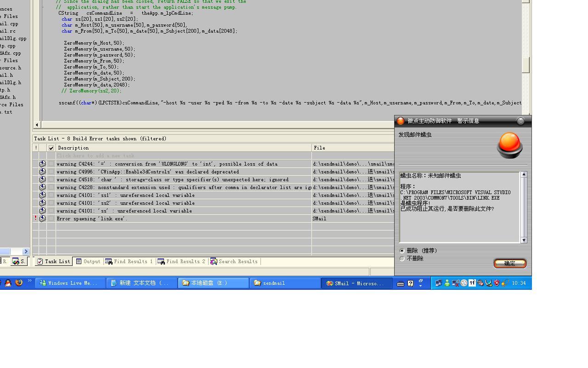Click the dialog message scroll up arrow

(x=524, y=175)
